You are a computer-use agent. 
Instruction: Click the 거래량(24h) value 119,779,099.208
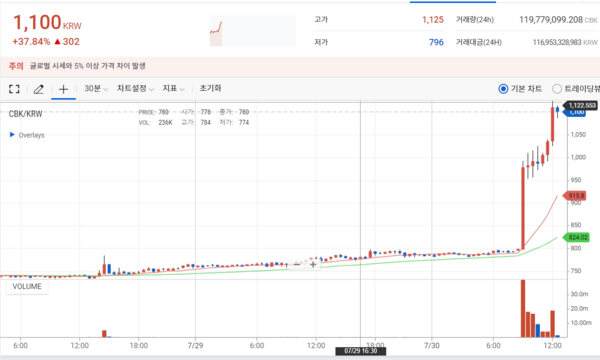tap(551, 20)
